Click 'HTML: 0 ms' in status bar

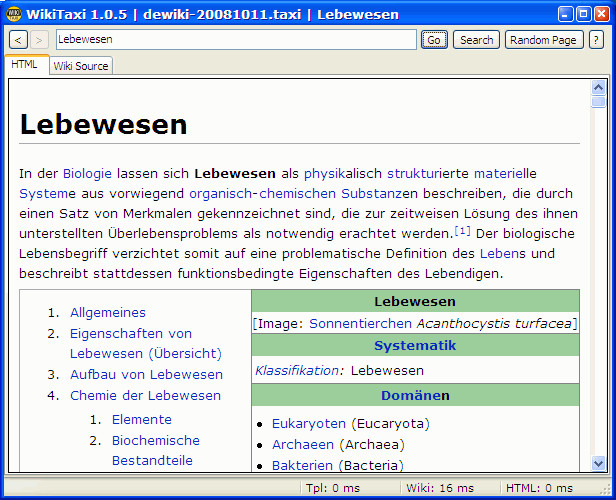539,488
